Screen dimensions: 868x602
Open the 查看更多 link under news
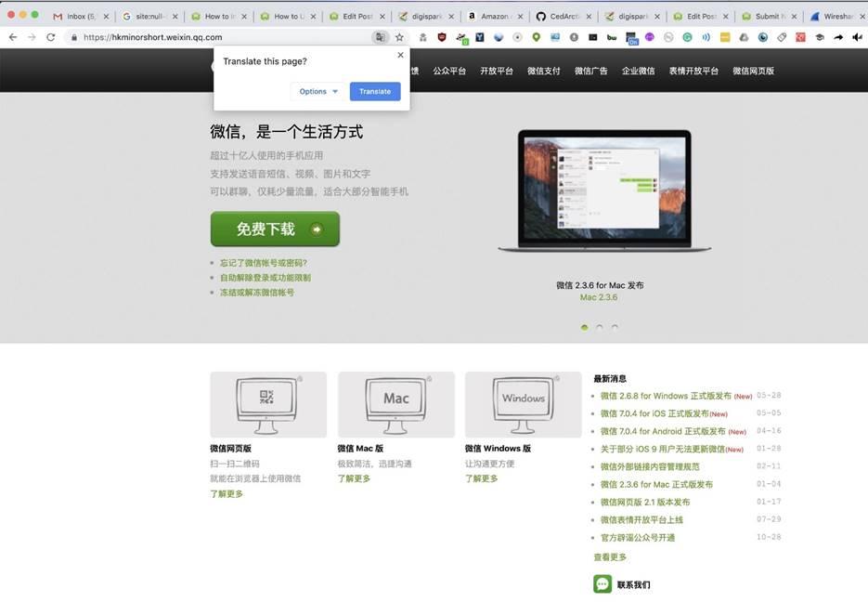610,556
